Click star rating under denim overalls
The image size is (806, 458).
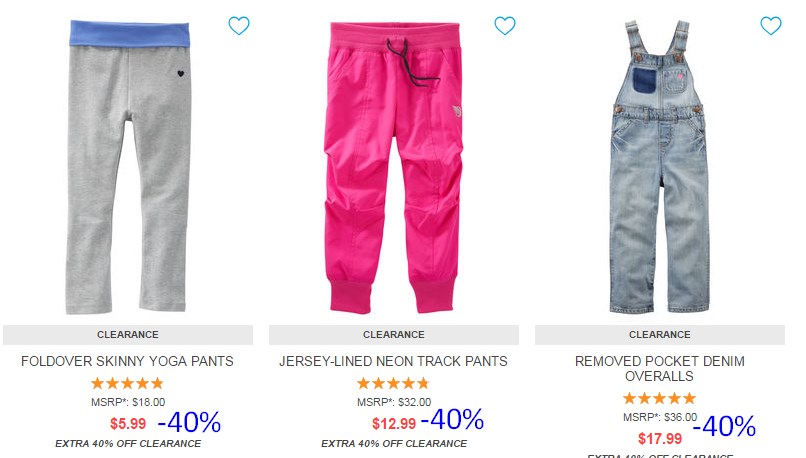(660, 398)
